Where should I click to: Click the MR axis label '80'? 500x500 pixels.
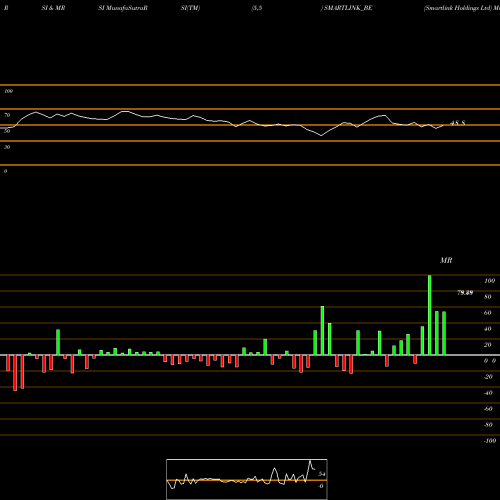488,297
